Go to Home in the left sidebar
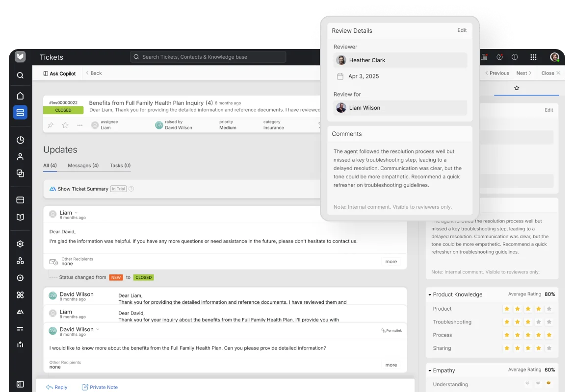The height and width of the screenshot is (392, 573). [20, 96]
